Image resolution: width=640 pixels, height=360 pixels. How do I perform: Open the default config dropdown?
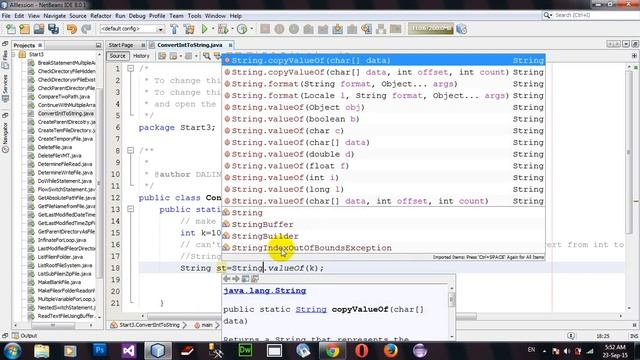click(132, 29)
